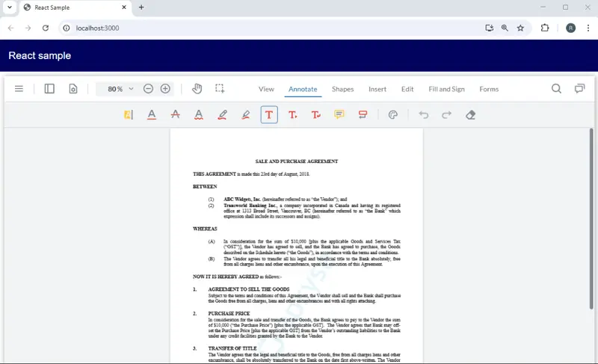Redo the last annotation
Viewport: 598px width, 364px height.
(x=446, y=114)
